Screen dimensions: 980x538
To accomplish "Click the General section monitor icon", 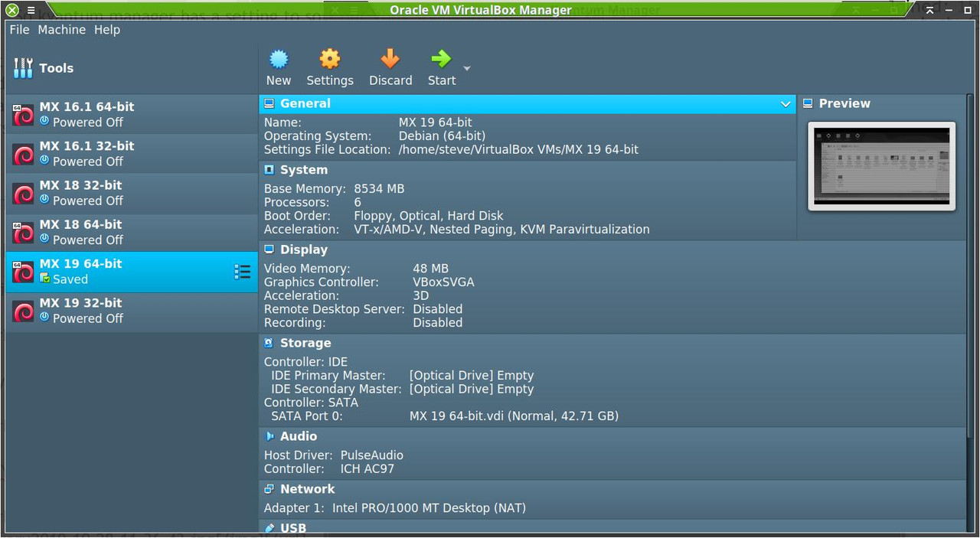I will coord(269,103).
